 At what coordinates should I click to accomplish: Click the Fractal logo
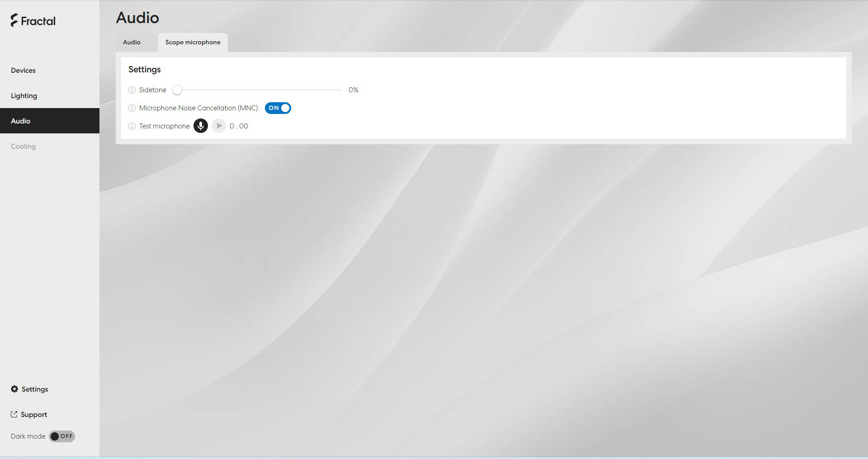33,20
